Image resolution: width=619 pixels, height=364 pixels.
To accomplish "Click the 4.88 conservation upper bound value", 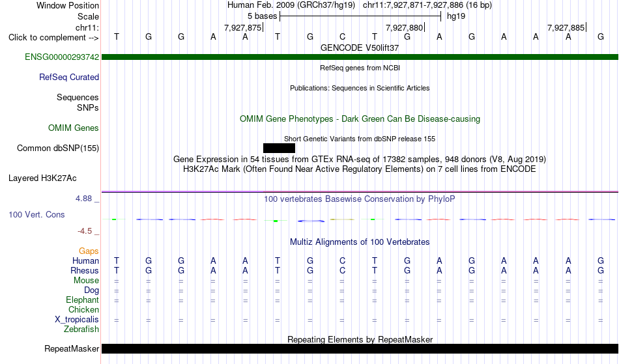I will (x=83, y=199).
